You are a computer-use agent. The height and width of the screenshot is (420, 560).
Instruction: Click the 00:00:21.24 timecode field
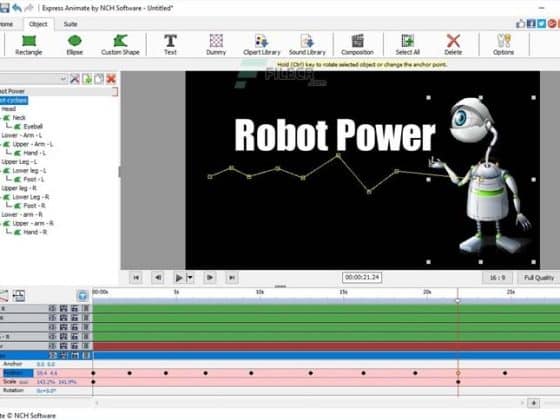(362, 278)
